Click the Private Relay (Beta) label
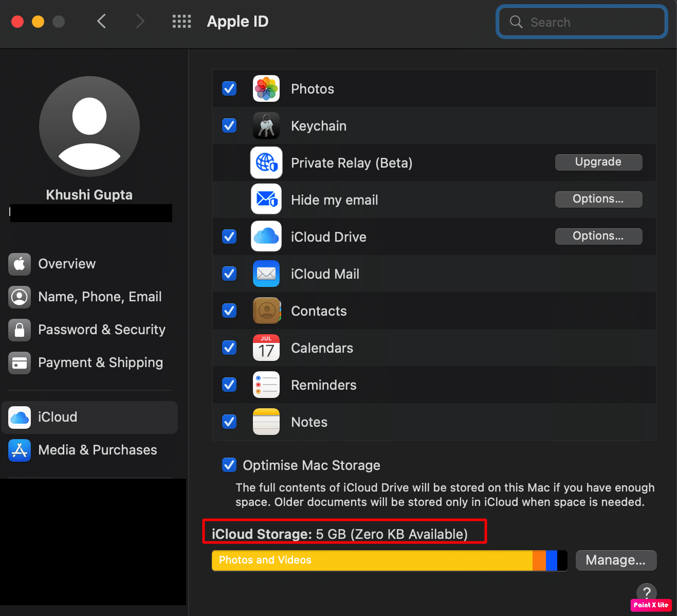The height and width of the screenshot is (616, 677). [352, 163]
